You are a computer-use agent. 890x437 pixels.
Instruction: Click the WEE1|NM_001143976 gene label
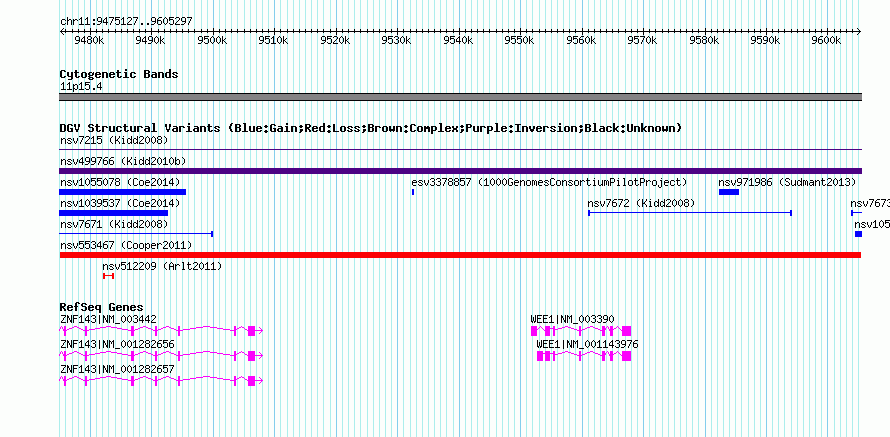[587, 344]
